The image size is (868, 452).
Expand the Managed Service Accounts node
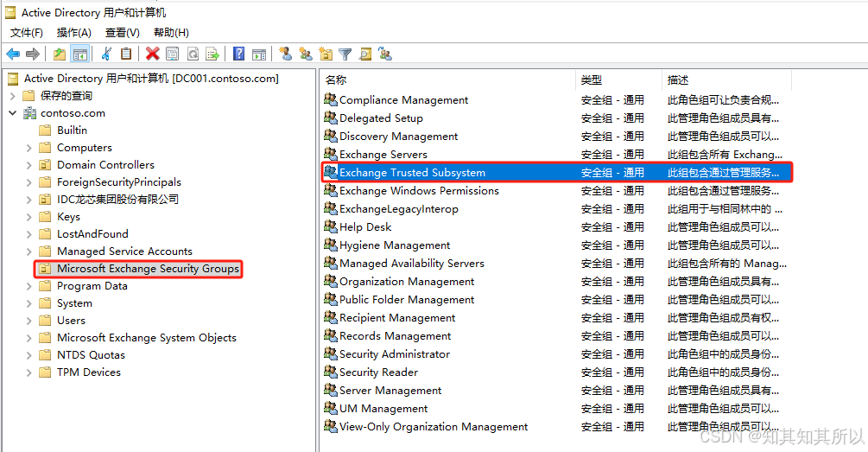[29, 251]
